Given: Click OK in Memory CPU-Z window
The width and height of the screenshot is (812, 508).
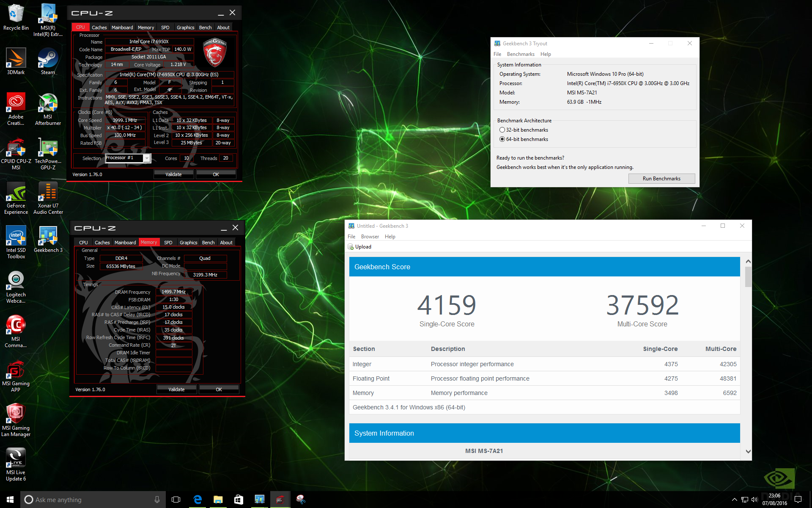Looking at the screenshot, I should click(x=219, y=389).
